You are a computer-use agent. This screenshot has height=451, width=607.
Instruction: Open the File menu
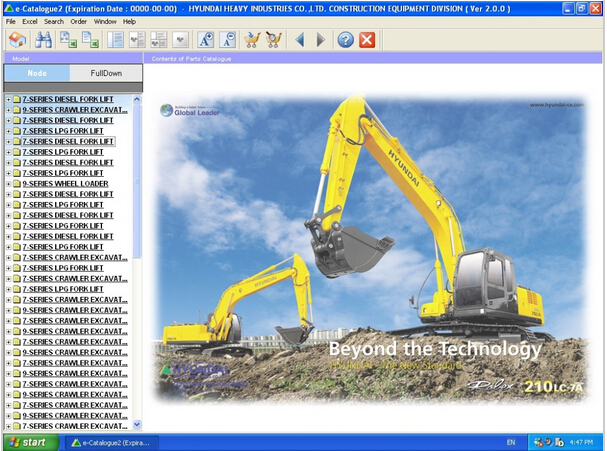coord(11,22)
